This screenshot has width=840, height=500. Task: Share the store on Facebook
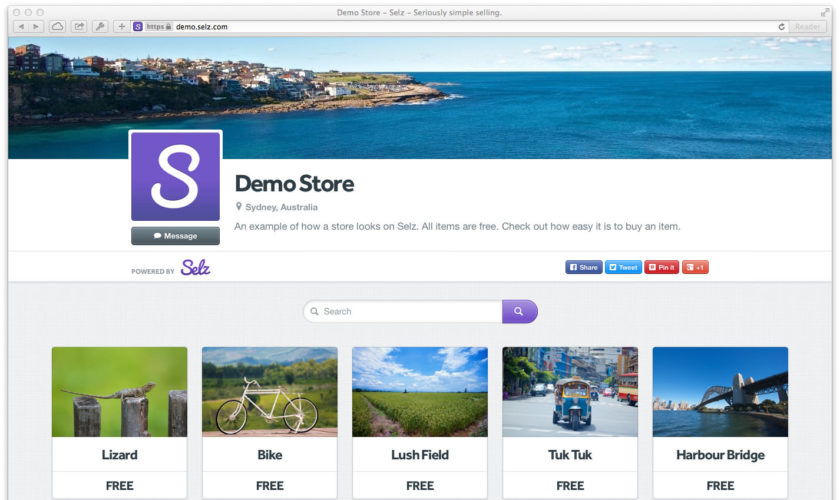point(583,267)
